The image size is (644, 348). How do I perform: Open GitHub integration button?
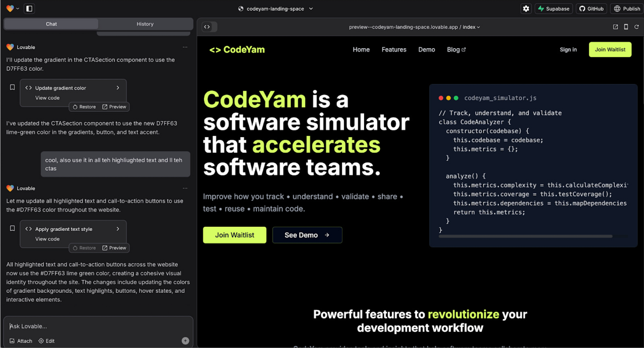pos(591,8)
